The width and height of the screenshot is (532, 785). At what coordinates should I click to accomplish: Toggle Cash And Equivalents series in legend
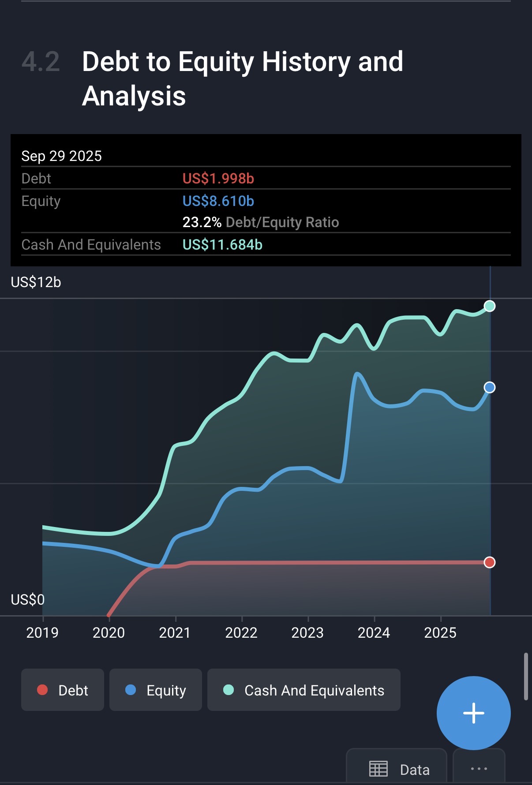point(303,690)
